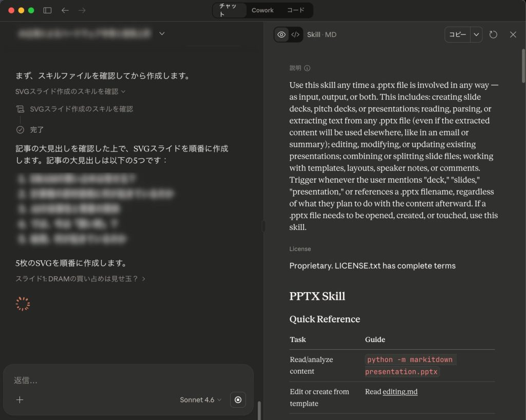Image resolution: width=526 pixels, height=420 pixels.
Task: Copy the artifact with the コピー button
Action: (457, 34)
